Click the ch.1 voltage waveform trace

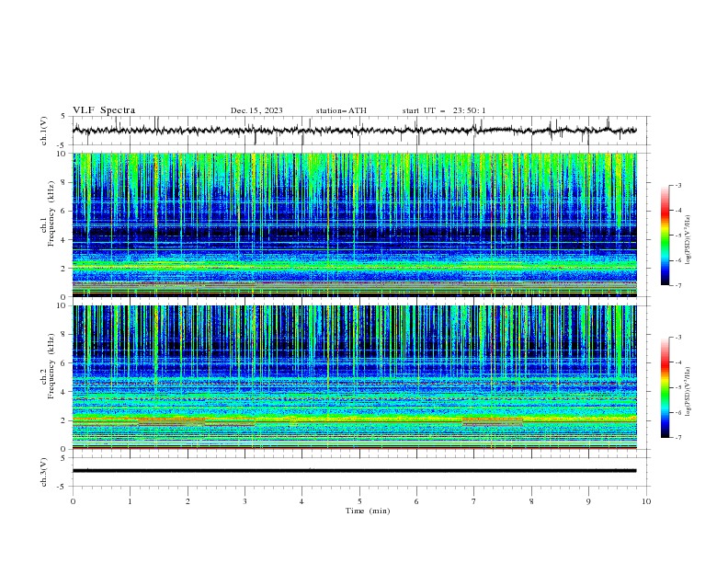[x=354, y=131]
